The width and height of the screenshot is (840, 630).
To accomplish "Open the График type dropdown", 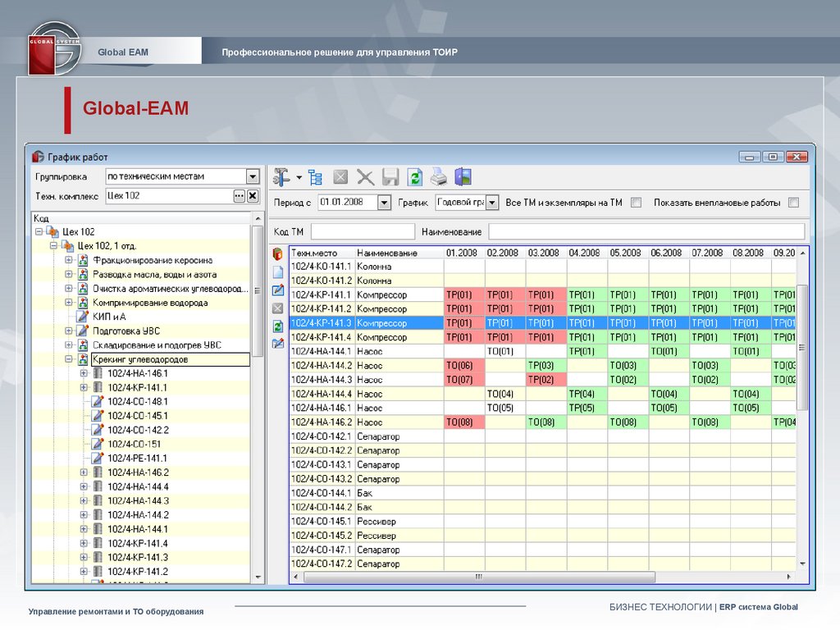I will 492,203.
